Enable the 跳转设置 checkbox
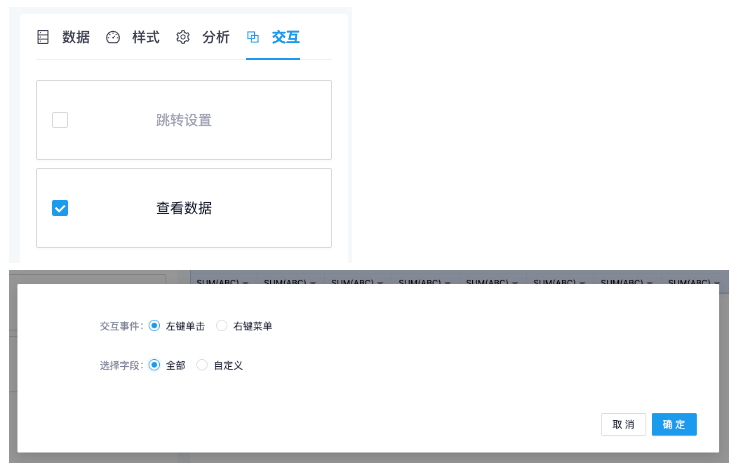This screenshot has width=742, height=470. [60, 120]
